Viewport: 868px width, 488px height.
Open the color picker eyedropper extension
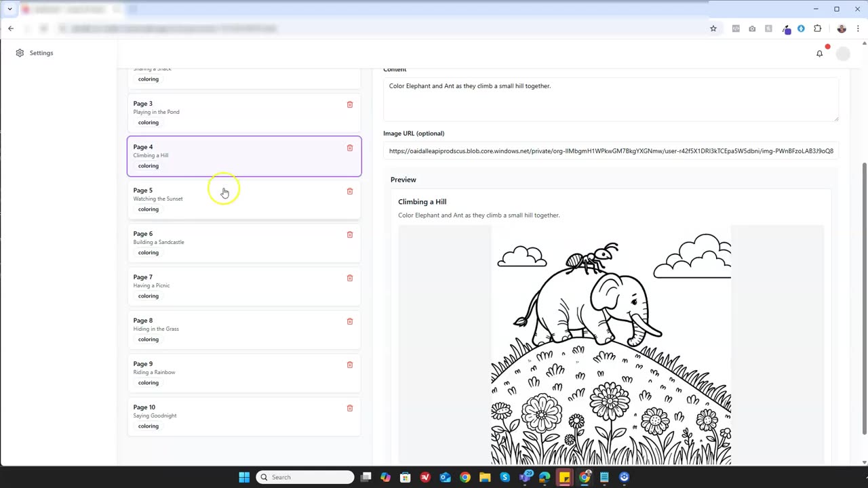(786, 29)
